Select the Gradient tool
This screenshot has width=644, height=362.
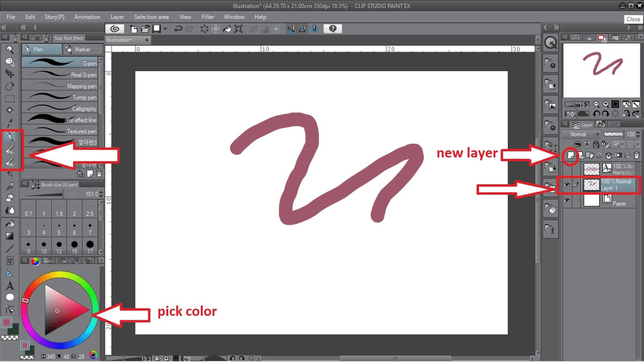[9, 236]
